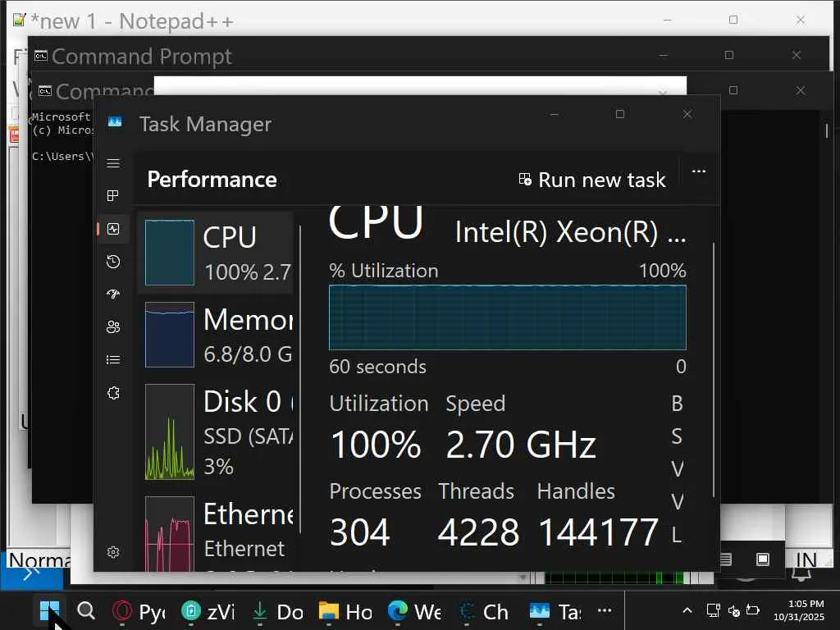Open Task Manager Settings gear
The image size is (840, 630).
(x=113, y=552)
